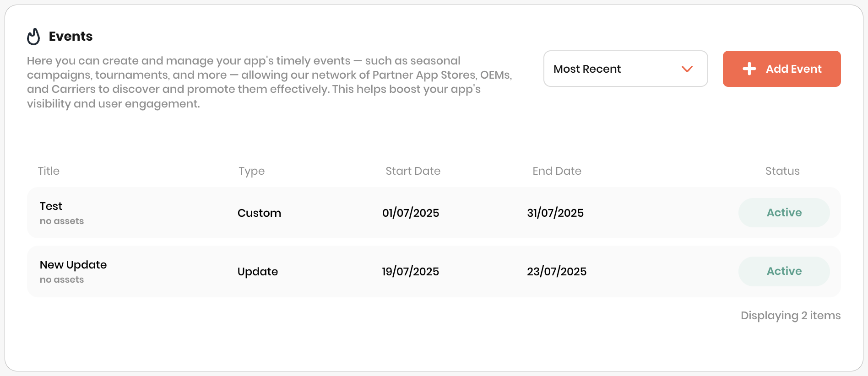Click 'no assets' under New Update
This screenshot has width=868, height=376.
62,280
